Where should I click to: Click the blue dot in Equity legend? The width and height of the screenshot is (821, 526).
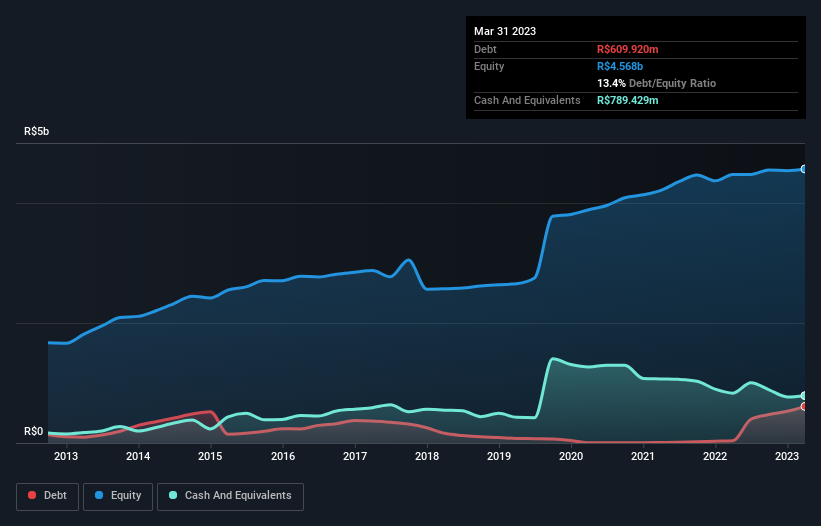[x=100, y=496]
